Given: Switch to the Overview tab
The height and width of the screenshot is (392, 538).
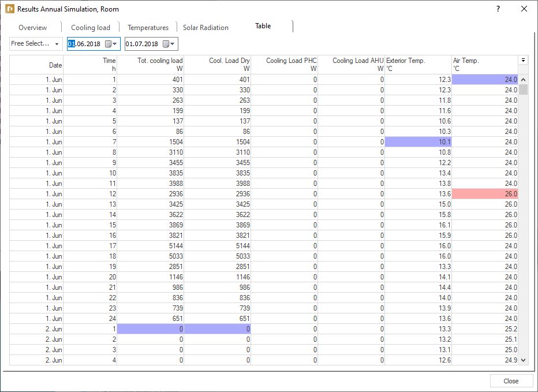Looking at the screenshot, I should point(32,28).
